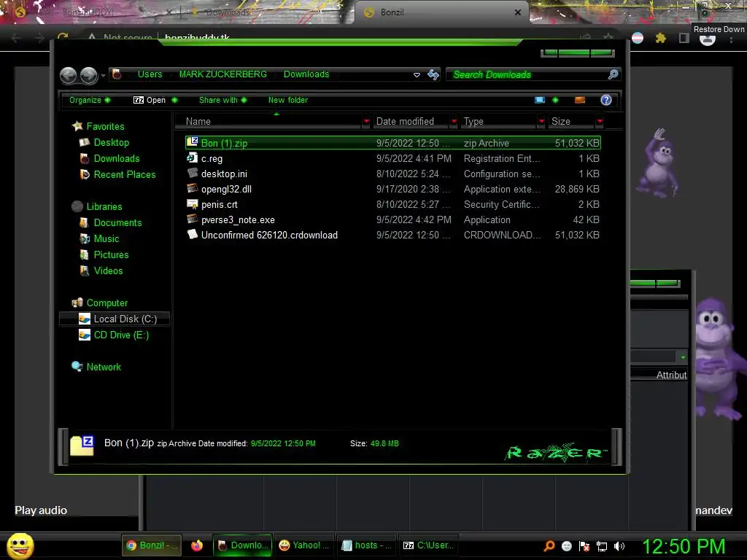Screen dimensions: 747x560
Task: Expand the view options dropdown
Action: [555, 100]
